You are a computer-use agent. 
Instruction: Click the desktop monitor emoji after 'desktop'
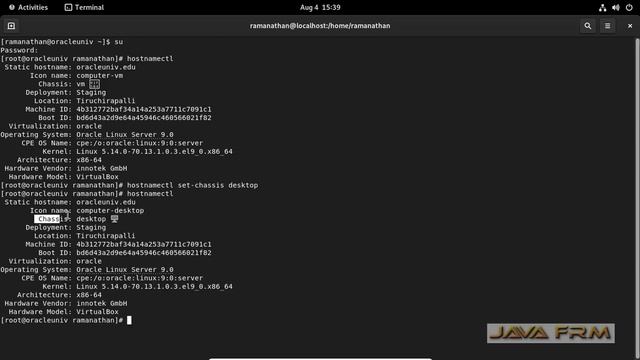coord(114,219)
